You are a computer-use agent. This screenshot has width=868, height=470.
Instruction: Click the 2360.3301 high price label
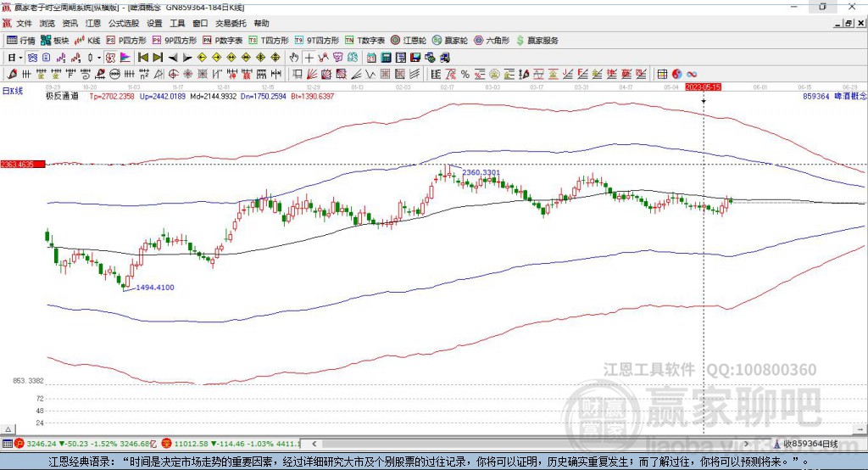481,172
